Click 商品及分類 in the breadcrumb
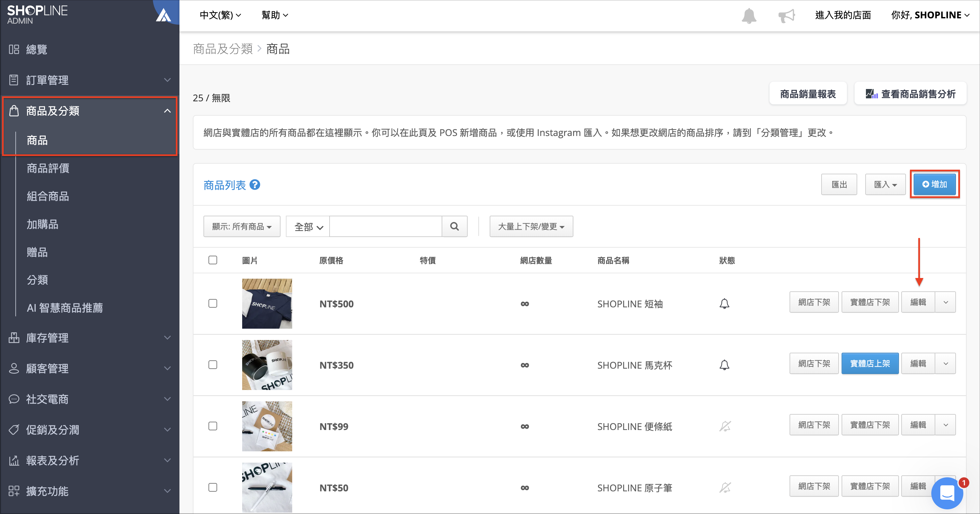980x514 pixels. 222,49
